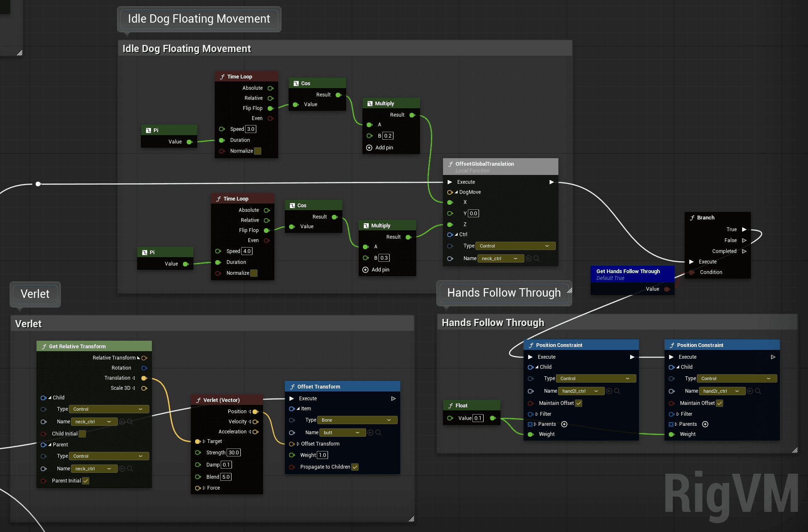
Task: Select the Hands Follow Through comment bubble title
Action: click(503, 292)
